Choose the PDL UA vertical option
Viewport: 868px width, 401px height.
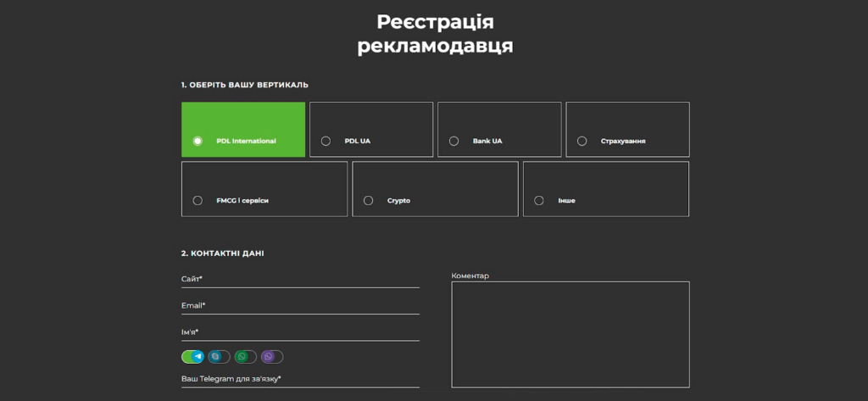(x=371, y=130)
